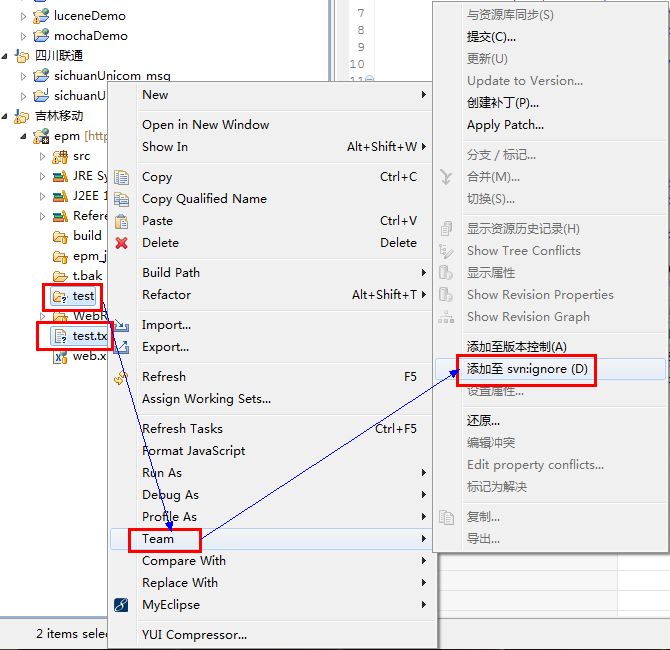Select the test.txt file in tree
Screen dimensions: 670x650
pyautogui.click(x=79, y=336)
